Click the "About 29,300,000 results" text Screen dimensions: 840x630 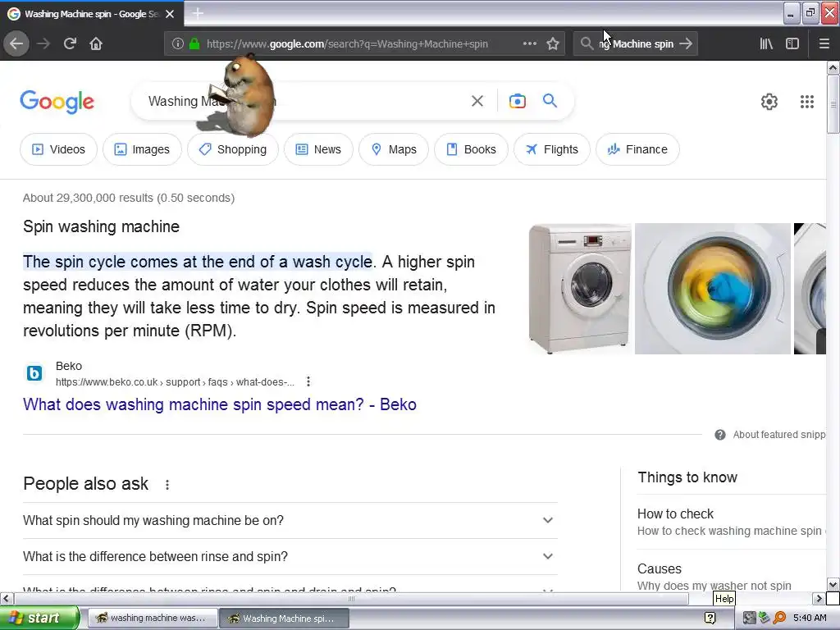[129, 198]
